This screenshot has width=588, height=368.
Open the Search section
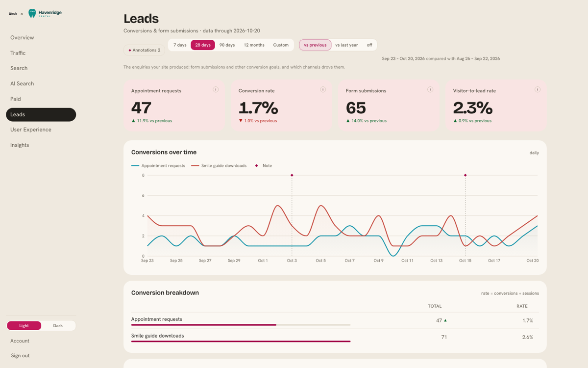tap(41, 68)
